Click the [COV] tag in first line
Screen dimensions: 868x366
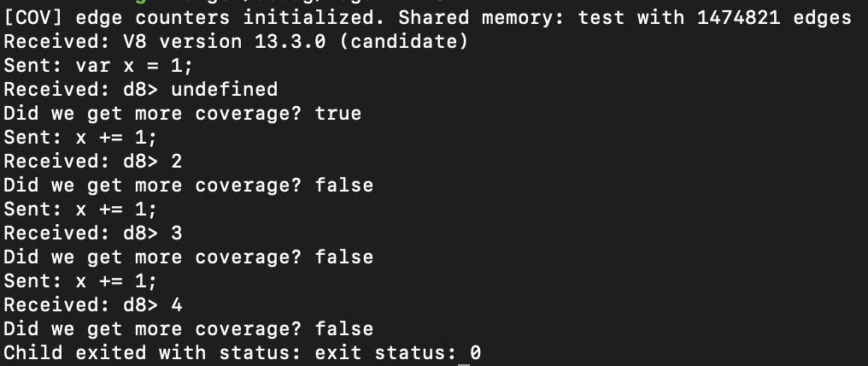coord(27,17)
